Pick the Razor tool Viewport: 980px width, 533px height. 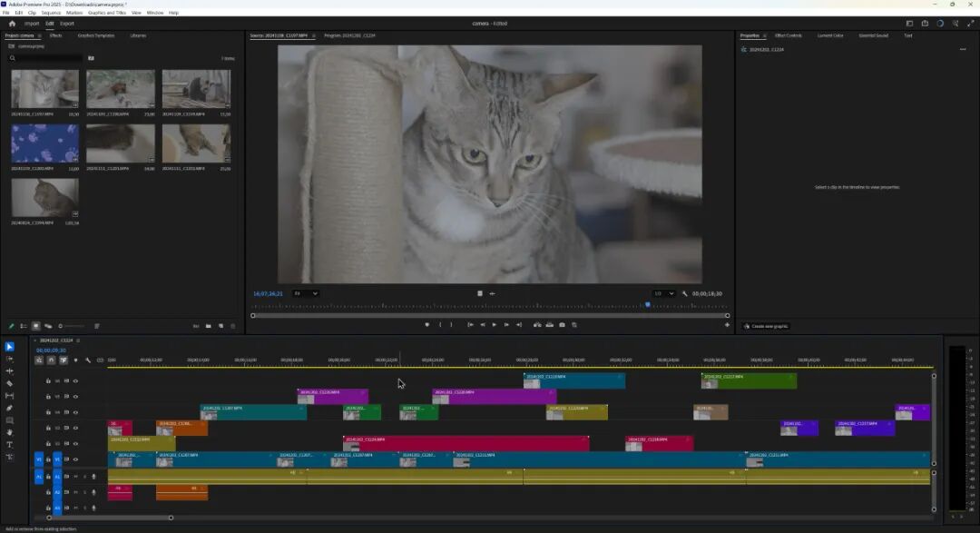coord(9,383)
